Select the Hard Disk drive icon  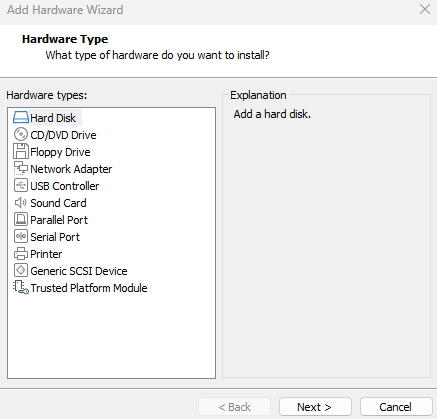pyautogui.click(x=21, y=118)
